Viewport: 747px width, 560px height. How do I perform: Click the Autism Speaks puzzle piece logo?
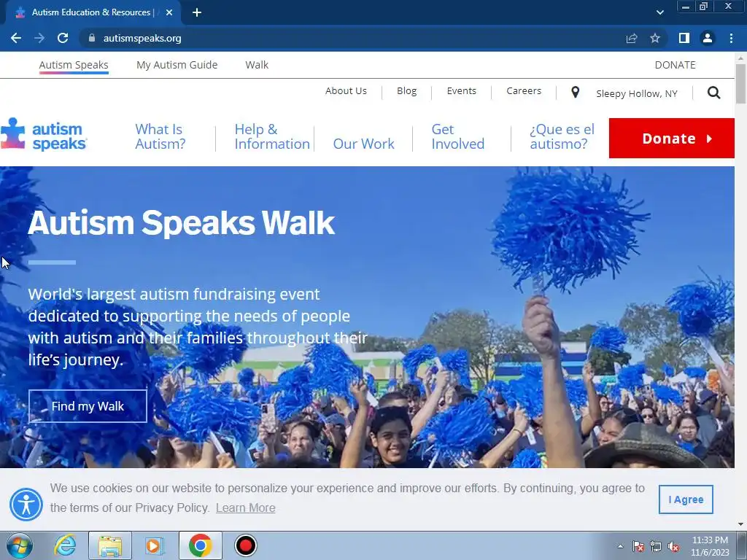tap(43, 135)
